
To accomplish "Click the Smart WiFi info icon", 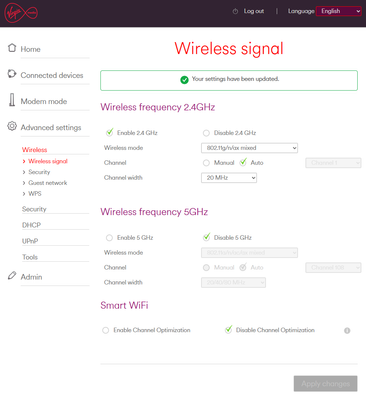I will pyautogui.click(x=347, y=331).
